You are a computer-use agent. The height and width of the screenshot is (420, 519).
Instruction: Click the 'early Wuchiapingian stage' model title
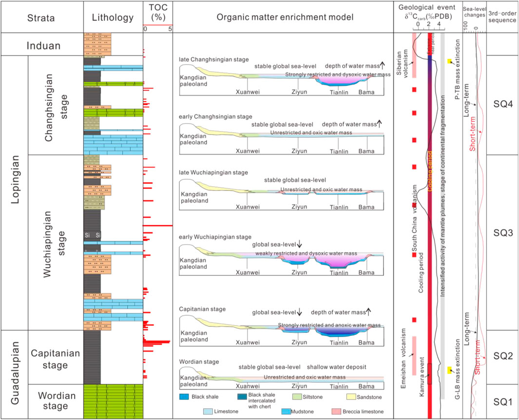(215, 237)
